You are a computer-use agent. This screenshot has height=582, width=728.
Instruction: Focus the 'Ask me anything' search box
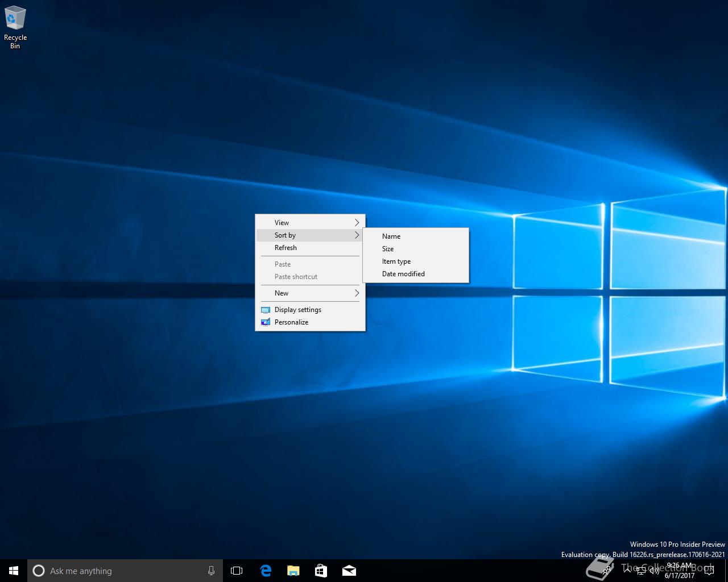pyautogui.click(x=125, y=571)
